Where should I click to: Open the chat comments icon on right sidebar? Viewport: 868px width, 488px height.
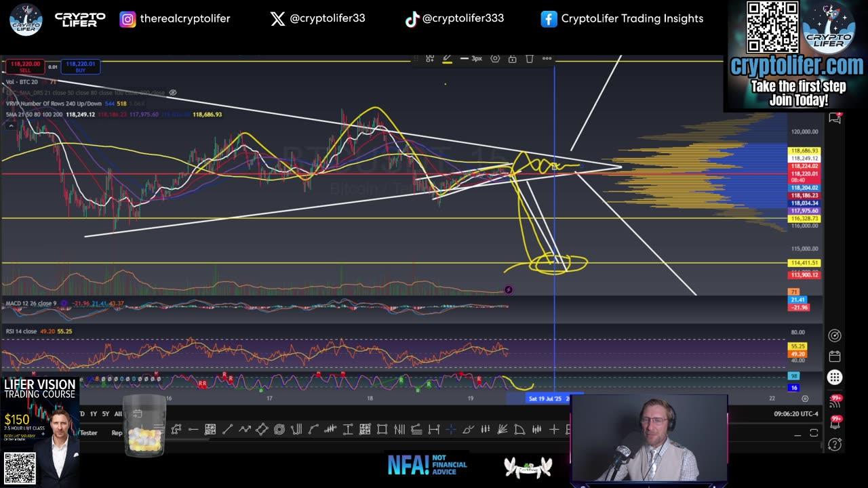pyautogui.click(x=835, y=119)
